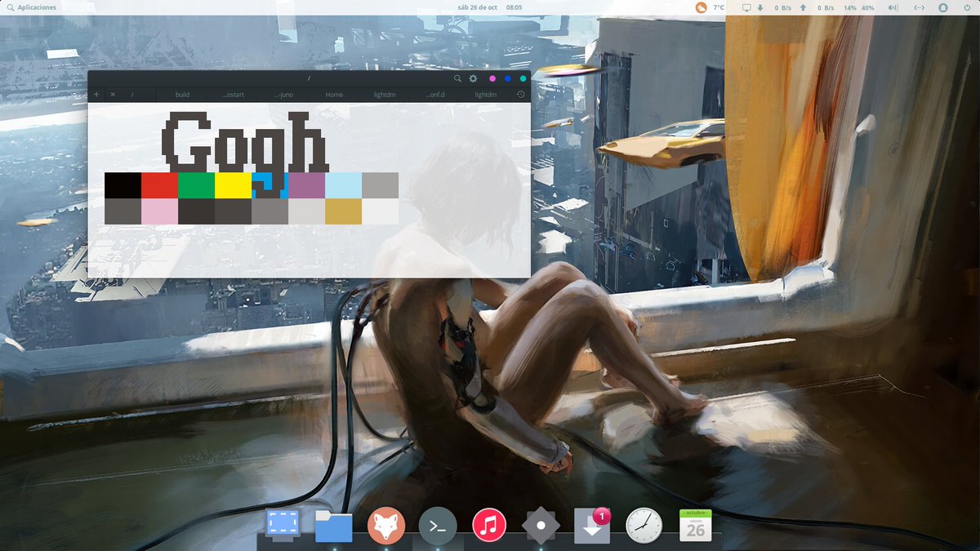Open the Aplicaciones menu
Image resolution: width=980 pixels, height=551 pixels.
click(x=30, y=7)
